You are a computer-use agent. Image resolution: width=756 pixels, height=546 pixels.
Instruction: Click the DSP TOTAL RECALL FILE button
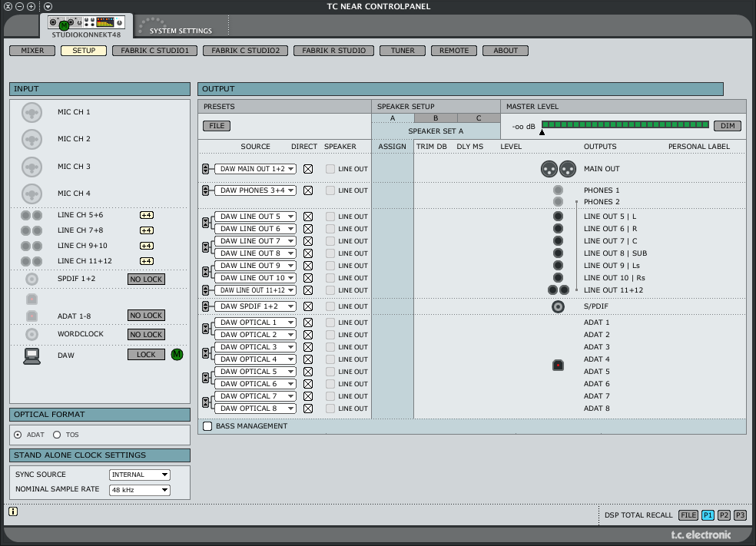coord(688,515)
